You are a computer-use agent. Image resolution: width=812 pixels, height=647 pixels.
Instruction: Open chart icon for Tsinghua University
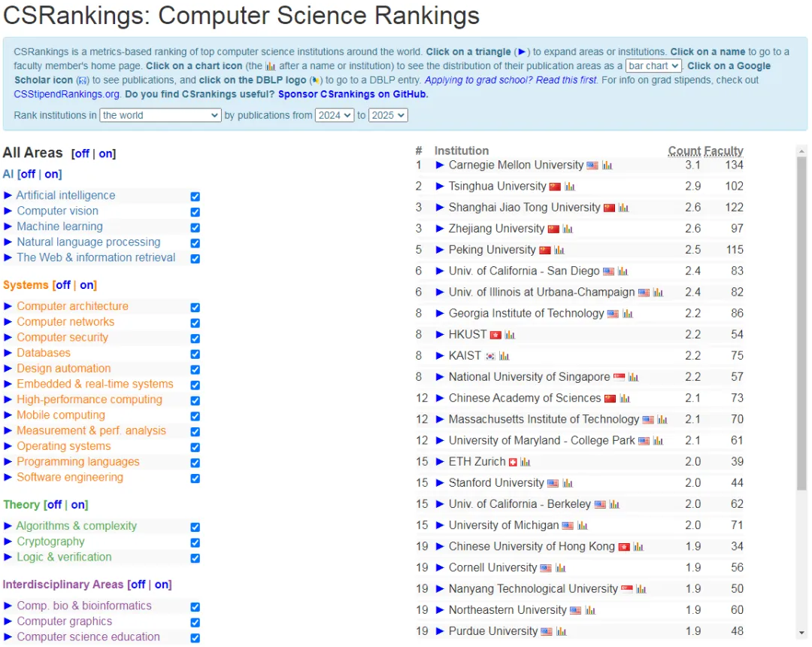(570, 187)
